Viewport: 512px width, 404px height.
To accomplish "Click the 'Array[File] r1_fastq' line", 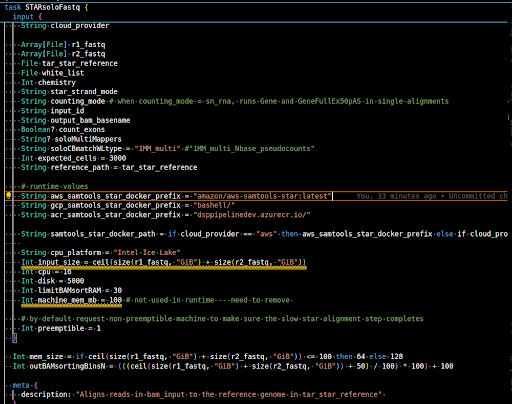I will [63, 45].
